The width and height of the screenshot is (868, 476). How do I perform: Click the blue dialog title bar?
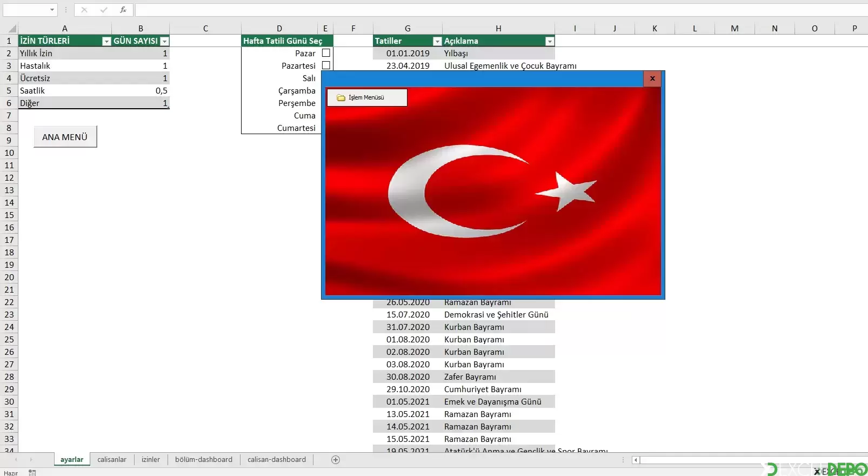click(483, 78)
